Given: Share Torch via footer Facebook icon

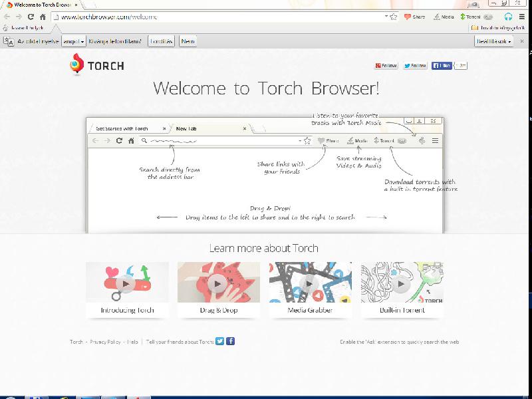Looking at the screenshot, I should [230, 341].
